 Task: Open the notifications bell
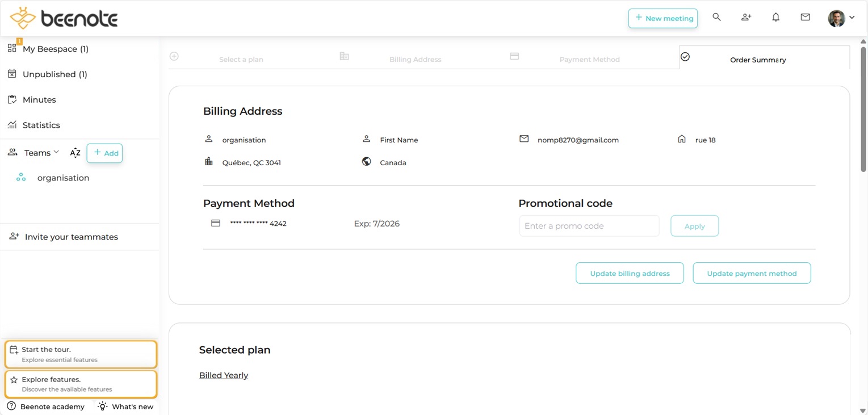point(775,18)
